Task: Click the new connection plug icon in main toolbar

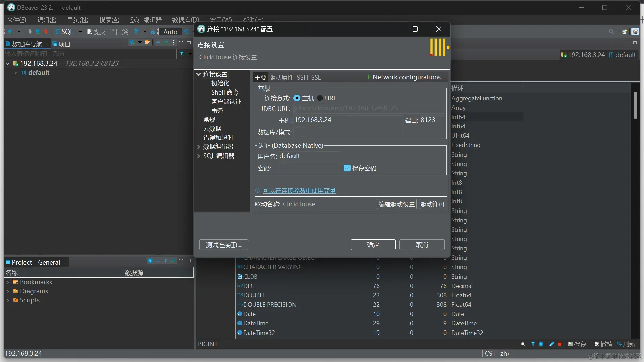Action: click(x=11, y=32)
